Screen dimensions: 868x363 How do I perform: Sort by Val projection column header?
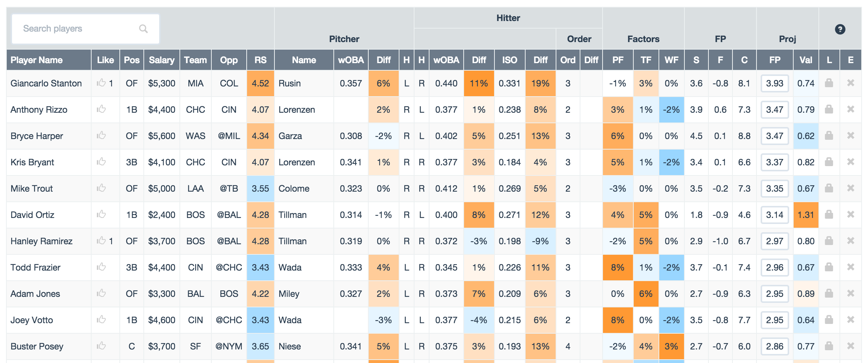(806, 60)
